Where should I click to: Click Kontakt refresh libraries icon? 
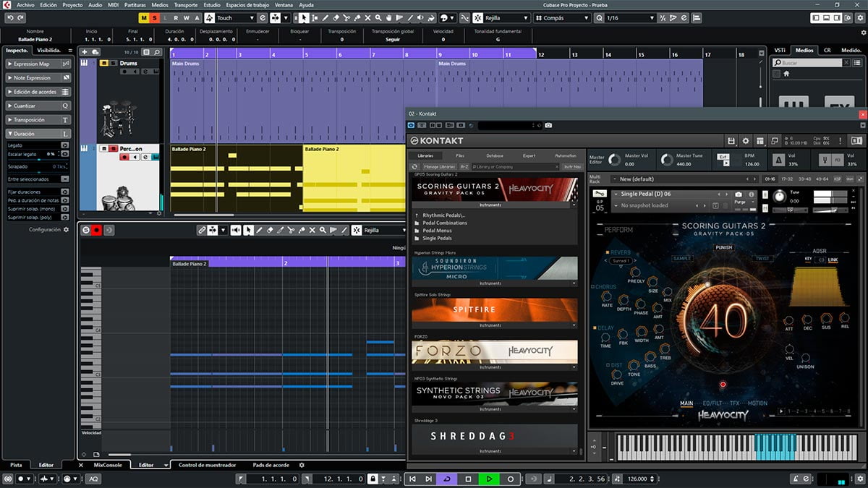415,167
